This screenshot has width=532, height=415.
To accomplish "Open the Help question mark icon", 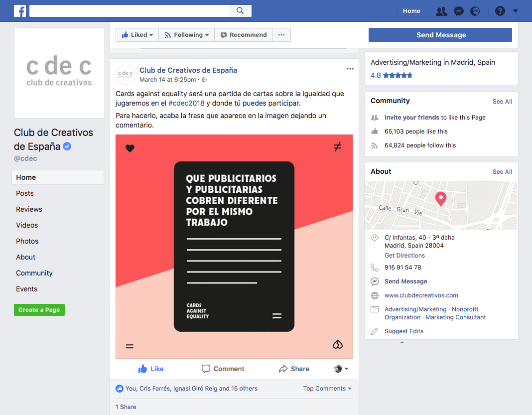I will click(500, 11).
